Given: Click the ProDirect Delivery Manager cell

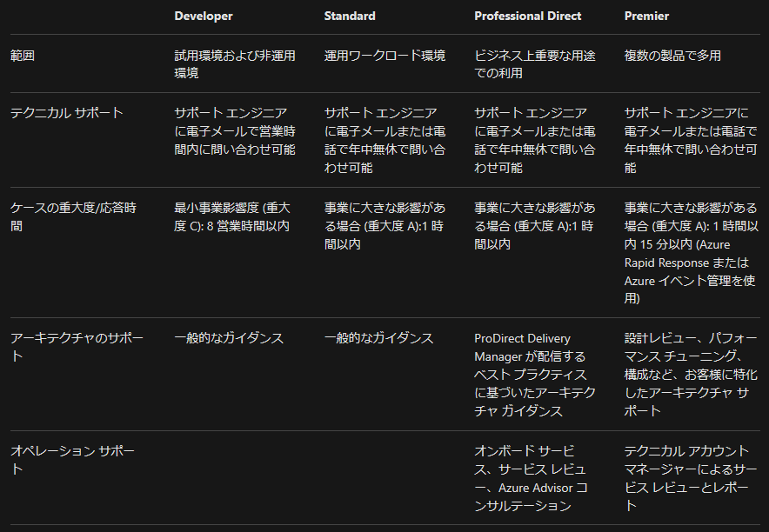Looking at the screenshot, I should coord(535,375).
